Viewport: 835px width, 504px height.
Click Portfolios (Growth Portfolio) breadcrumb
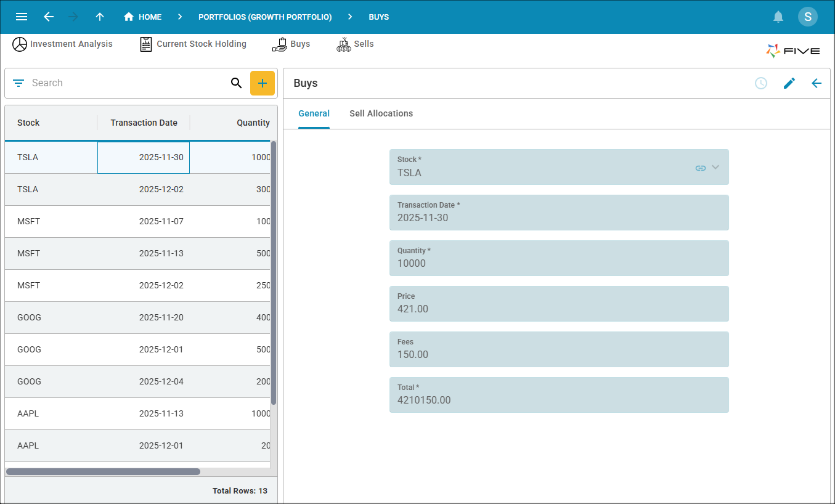[x=265, y=17]
